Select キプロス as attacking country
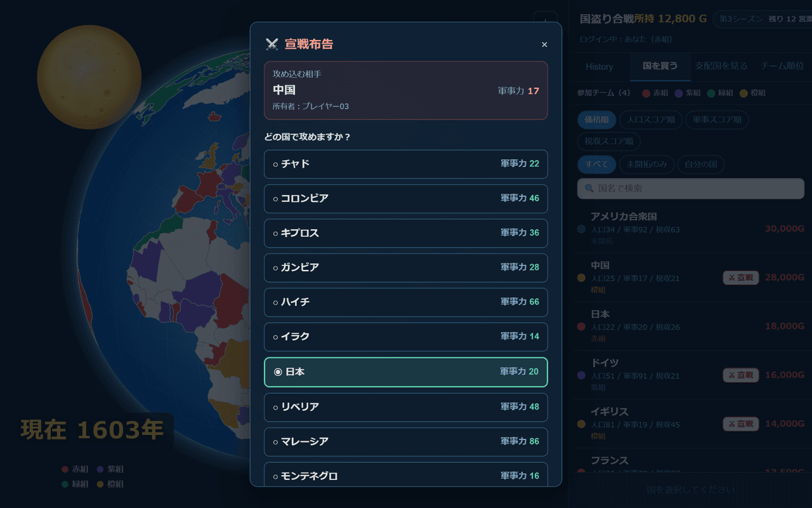Screen dimensions: 812x508 coord(406,233)
